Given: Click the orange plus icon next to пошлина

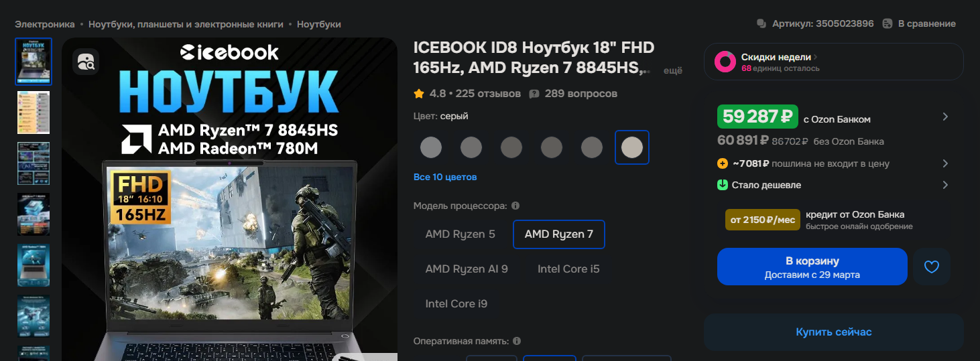Looking at the screenshot, I should pos(723,163).
